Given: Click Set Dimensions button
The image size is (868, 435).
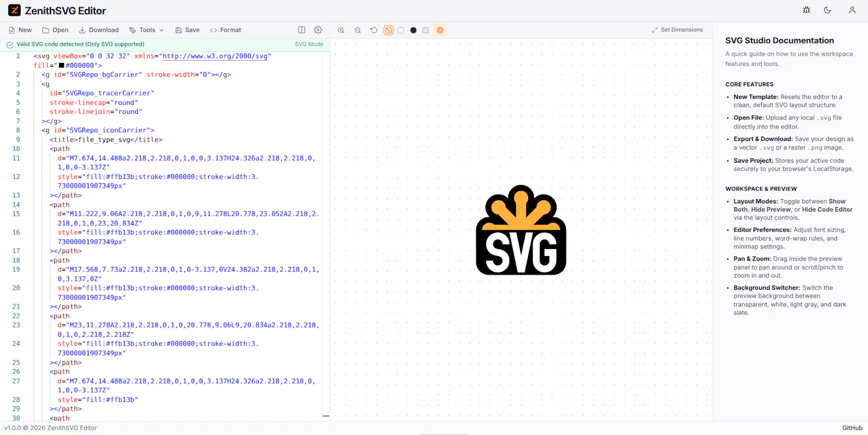Looking at the screenshot, I should [678, 30].
